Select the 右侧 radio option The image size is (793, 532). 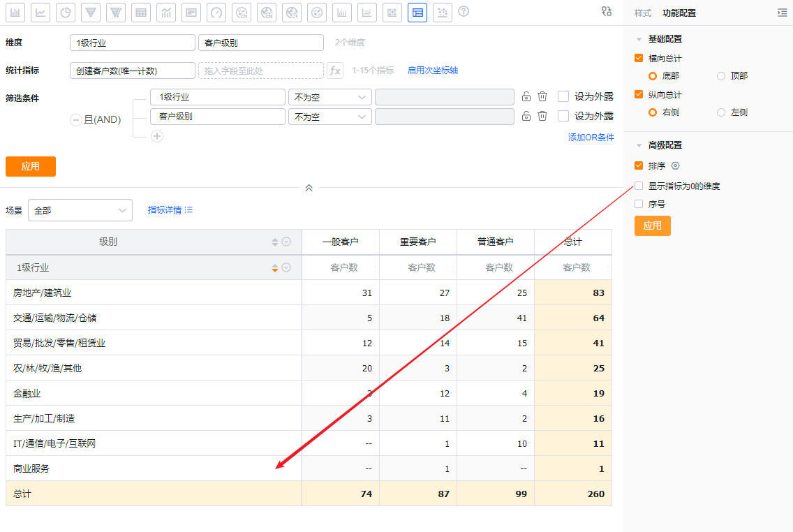[x=653, y=113]
